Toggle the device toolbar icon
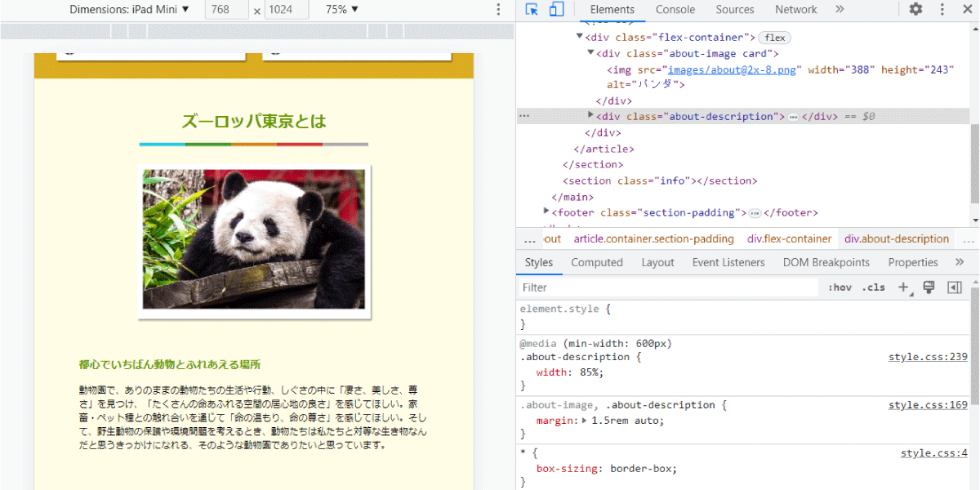This screenshot has width=980, height=490. click(x=556, y=10)
